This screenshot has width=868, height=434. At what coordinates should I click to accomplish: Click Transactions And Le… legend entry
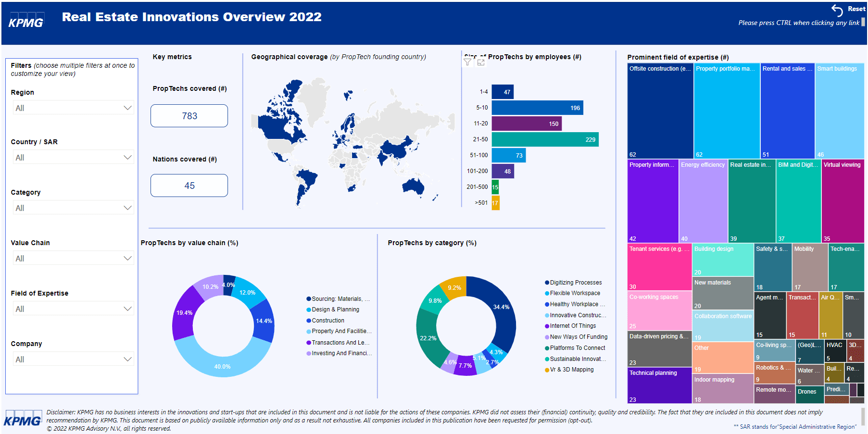point(338,343)
